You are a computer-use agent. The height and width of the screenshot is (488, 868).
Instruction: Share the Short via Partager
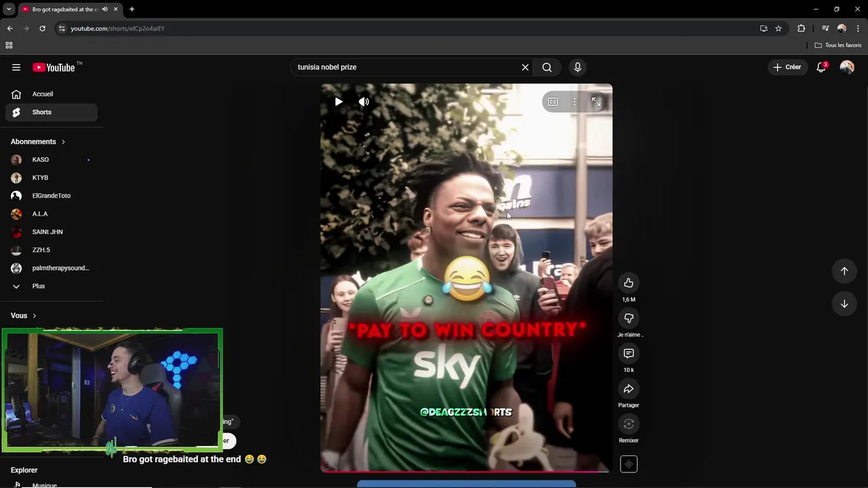[629, 388]
